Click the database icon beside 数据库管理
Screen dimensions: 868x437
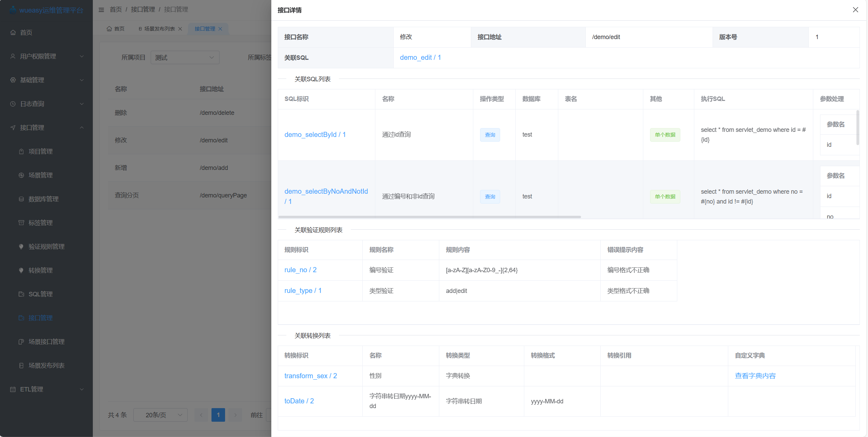coord(21,199)
